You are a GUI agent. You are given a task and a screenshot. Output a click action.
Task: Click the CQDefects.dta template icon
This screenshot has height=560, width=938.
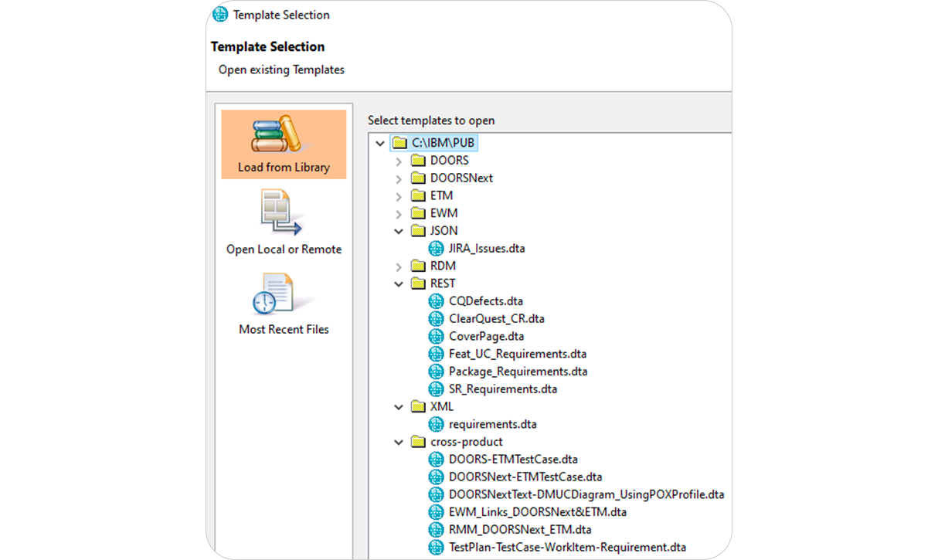[436, 300]
